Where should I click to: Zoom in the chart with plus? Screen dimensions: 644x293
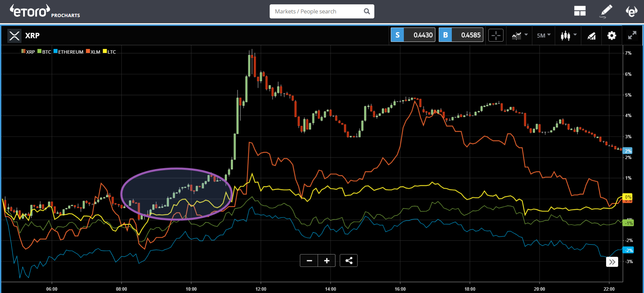327,260
